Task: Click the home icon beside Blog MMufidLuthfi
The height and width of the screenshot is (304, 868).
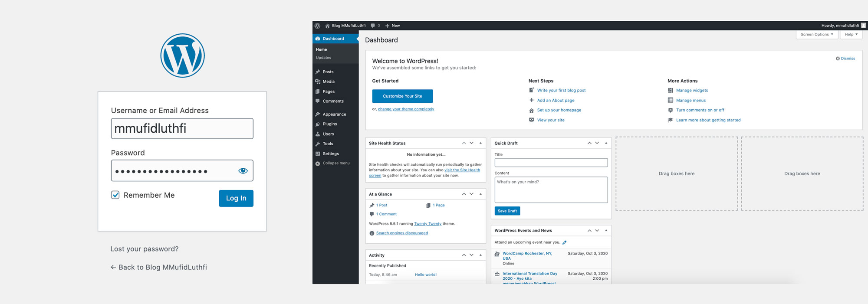Action: click(x=327, y=26)
